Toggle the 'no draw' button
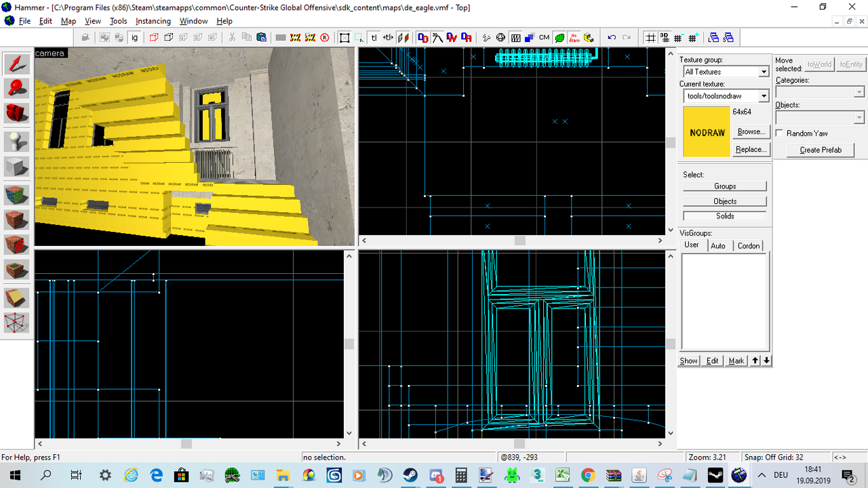 574,37
